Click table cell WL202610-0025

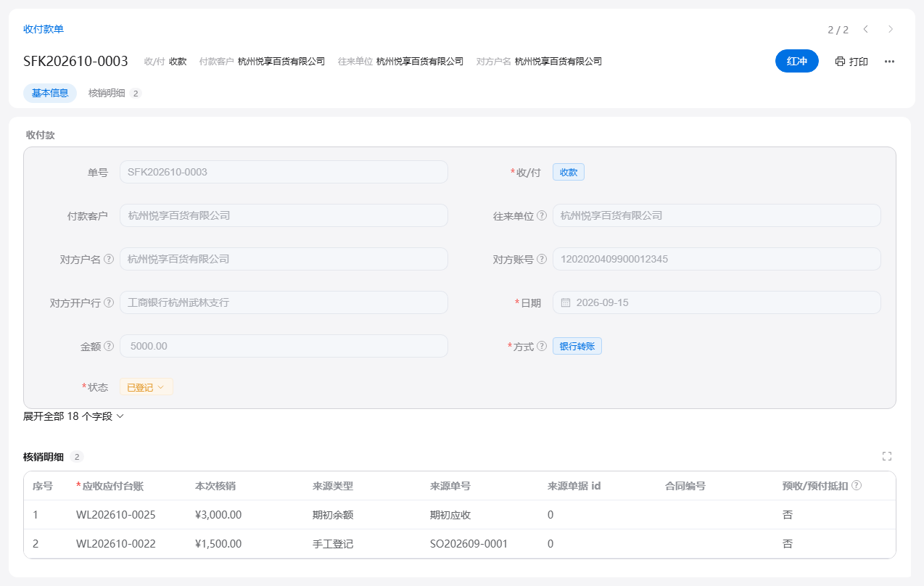point(116,515)
